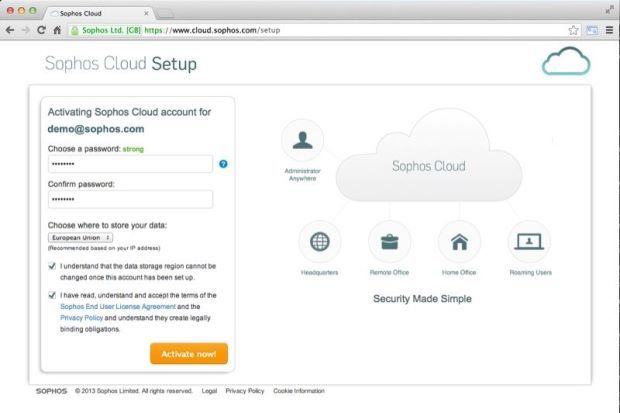Click the extension icon beside the star
620x413 pixels.
click(592, 30)
